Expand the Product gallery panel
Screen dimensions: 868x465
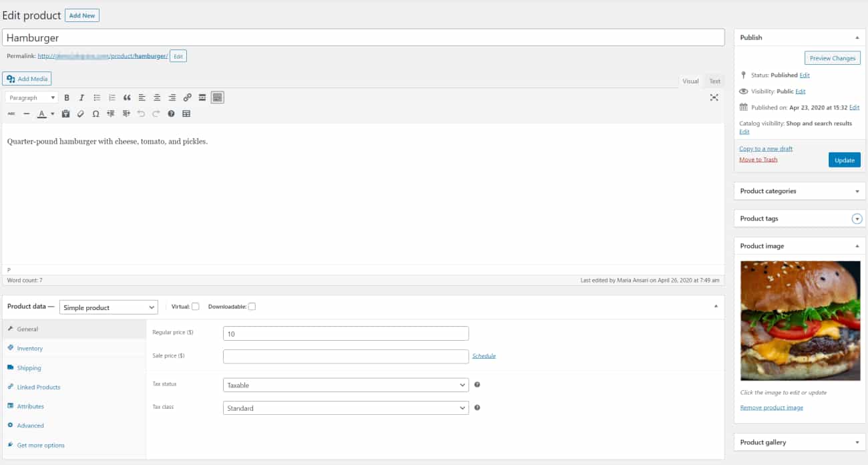pos(857,442)
